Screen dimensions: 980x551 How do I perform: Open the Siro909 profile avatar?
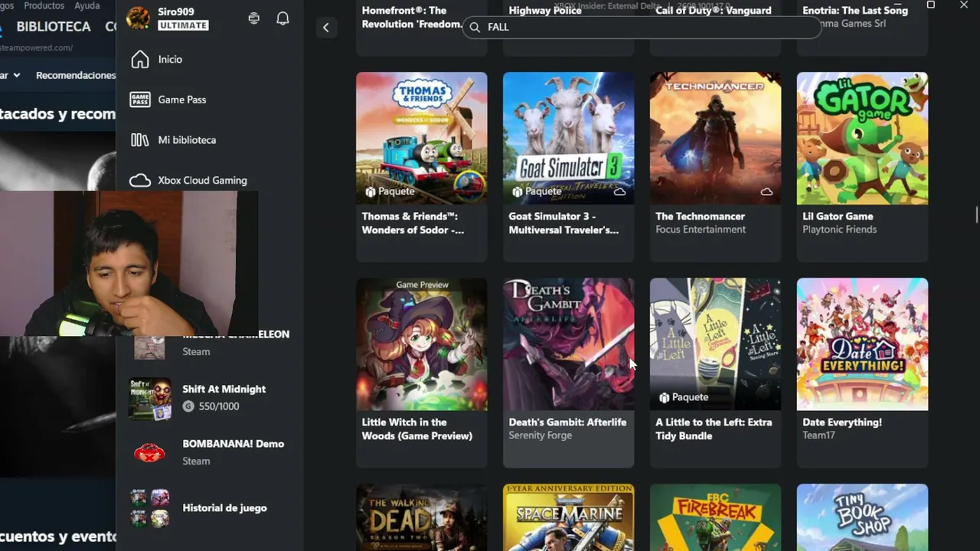139,18
